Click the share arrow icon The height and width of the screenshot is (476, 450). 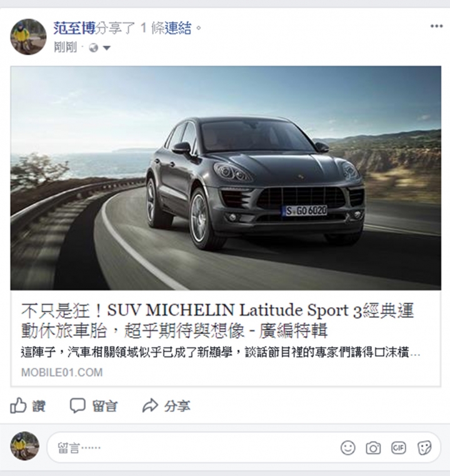(150, 406)
